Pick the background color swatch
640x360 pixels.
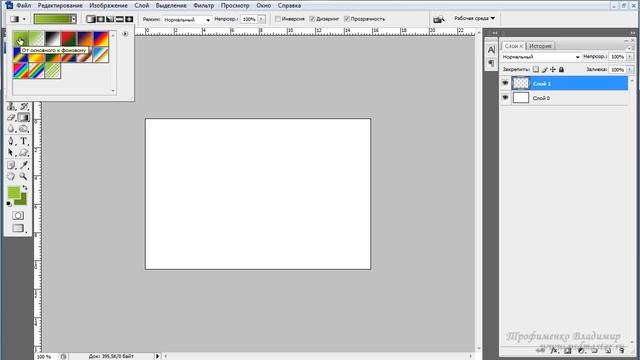coord(22,200)
